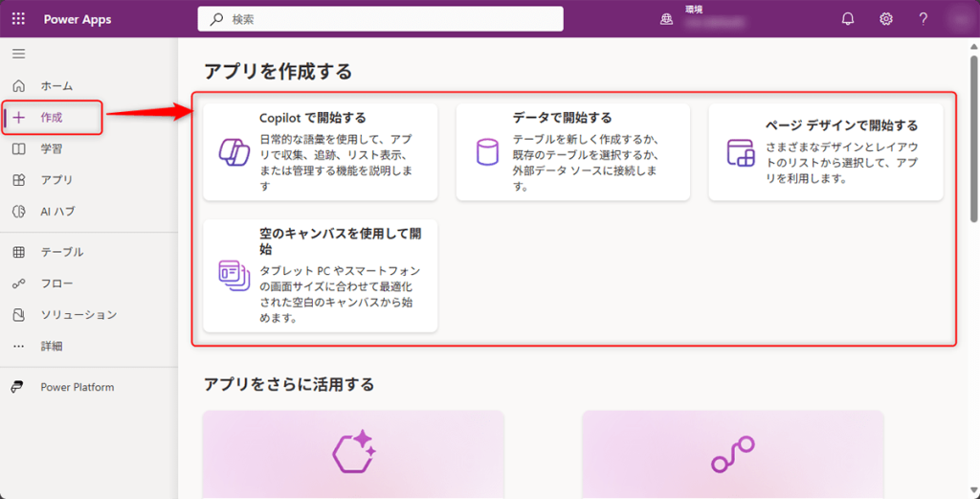Screen dimensions: 980x499
Task: Click text 外部データ ソースに接続します
Action: (585, 170)
